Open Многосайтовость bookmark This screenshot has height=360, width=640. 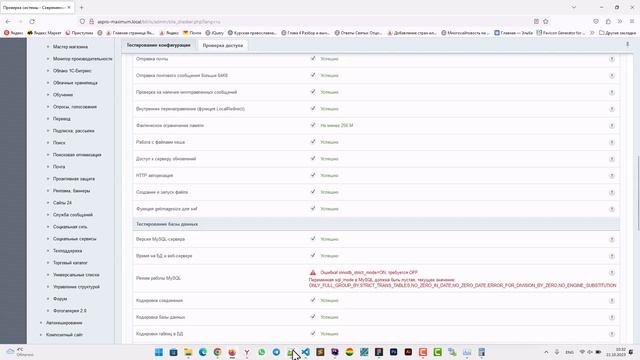tap(465, 33)
